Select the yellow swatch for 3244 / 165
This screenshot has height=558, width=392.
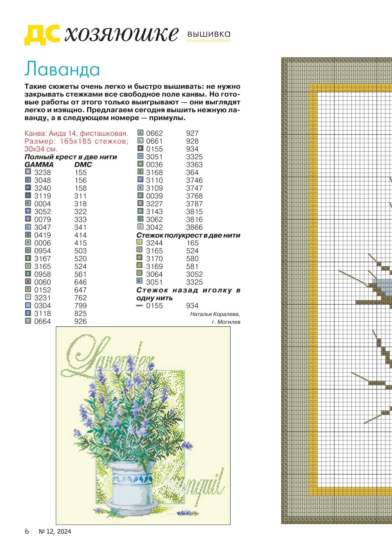(x=140, y=242)
